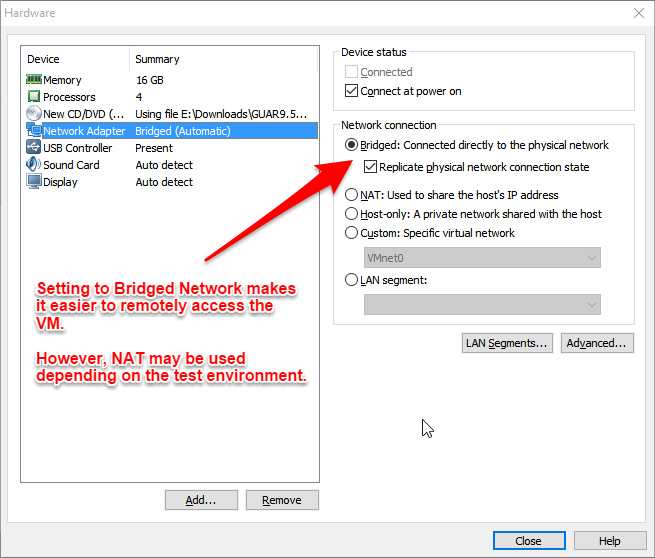Expand the LAN segment dropdown
The image size is (655, 558).
[481, 304]
